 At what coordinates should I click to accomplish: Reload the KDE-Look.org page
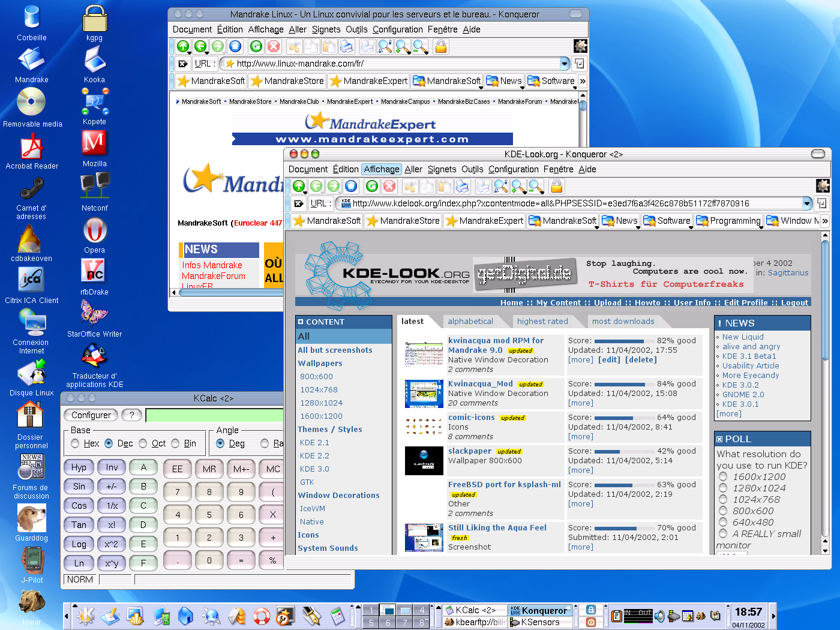pos(372,187)
